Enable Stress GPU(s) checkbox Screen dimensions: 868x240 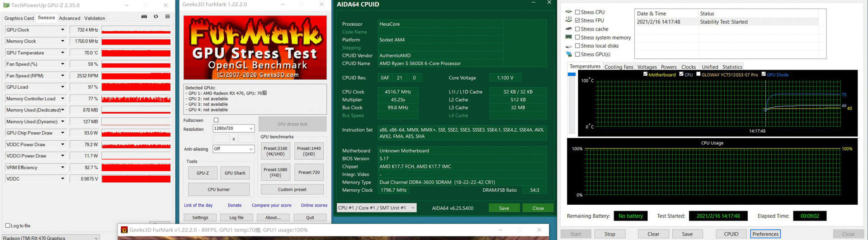[577, 54]
